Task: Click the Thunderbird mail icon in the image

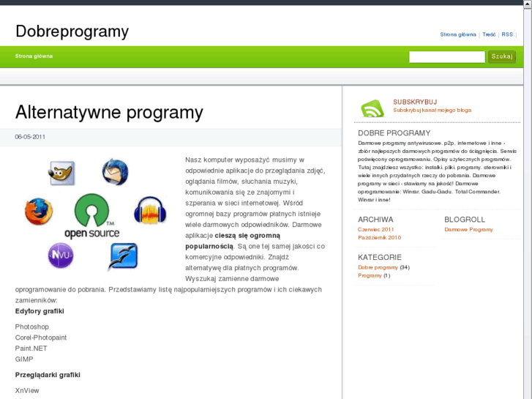Action: pyautogui.click(x=116, y=172)
